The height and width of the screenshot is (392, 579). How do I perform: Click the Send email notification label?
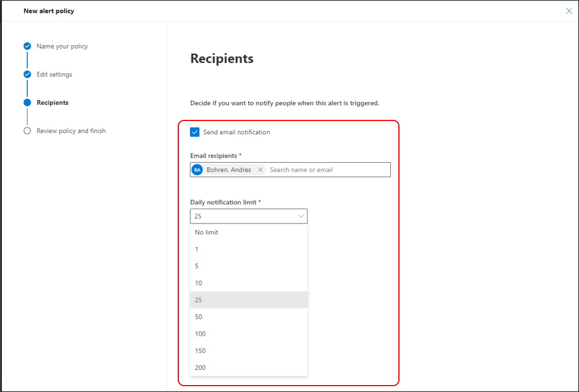tap(236, 132)
